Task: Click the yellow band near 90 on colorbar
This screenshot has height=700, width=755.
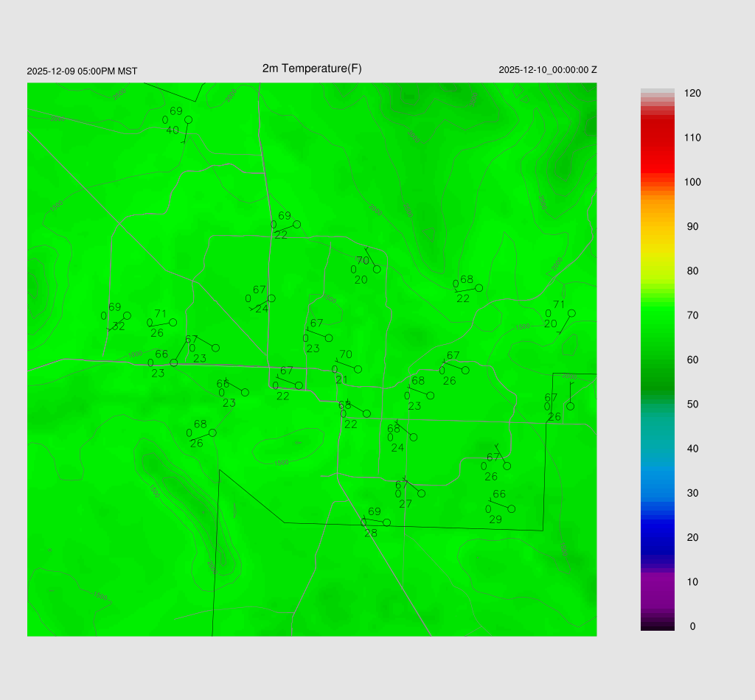Action: tap(657, 228)
